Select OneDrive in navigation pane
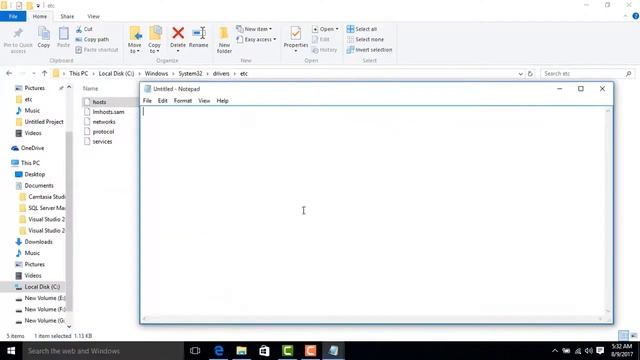This screenshot has width=640, height=360. tap(32, 148)
